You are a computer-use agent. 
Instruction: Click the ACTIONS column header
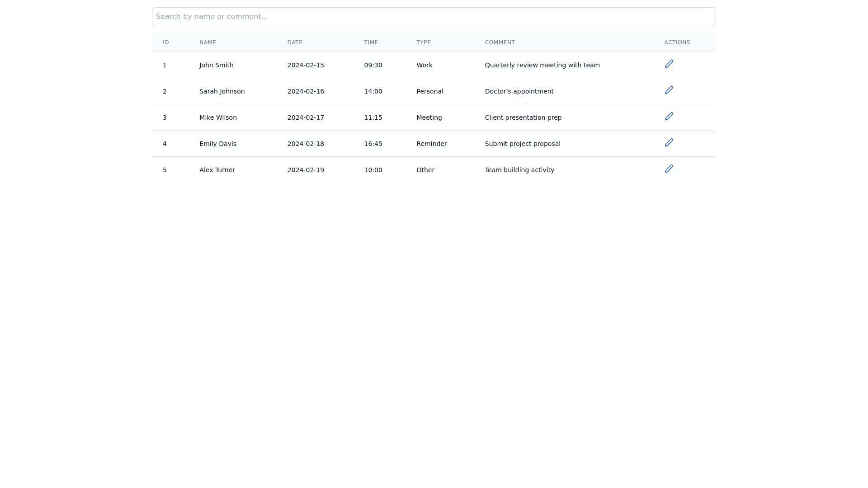[x=677, y=42]
